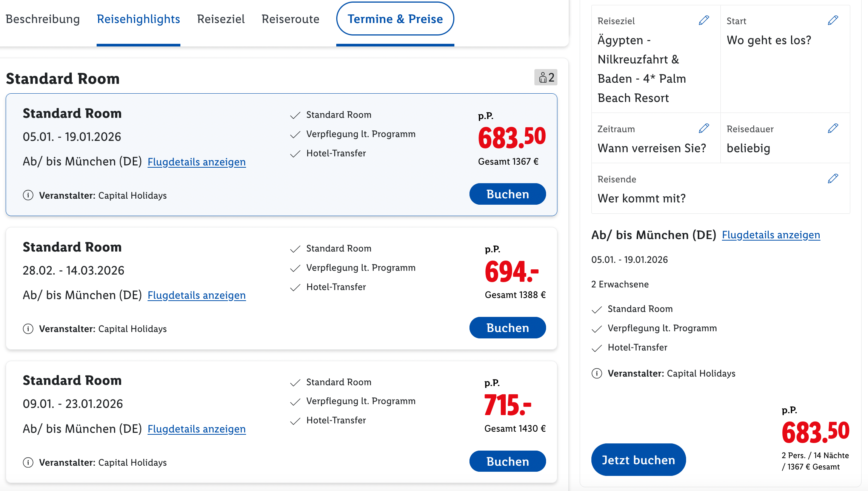Image resolution: width=868 pixels, height=491 pixels.
Task: Book the 05.01. - 19.01.2026 offer
Action: point(507,194)
